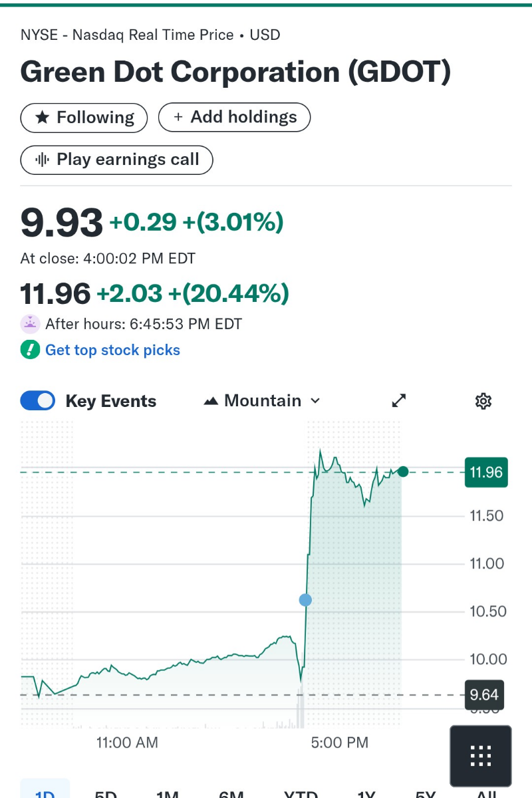Click Add holdings button
This screenshot has width=532, height=798.
234,117
